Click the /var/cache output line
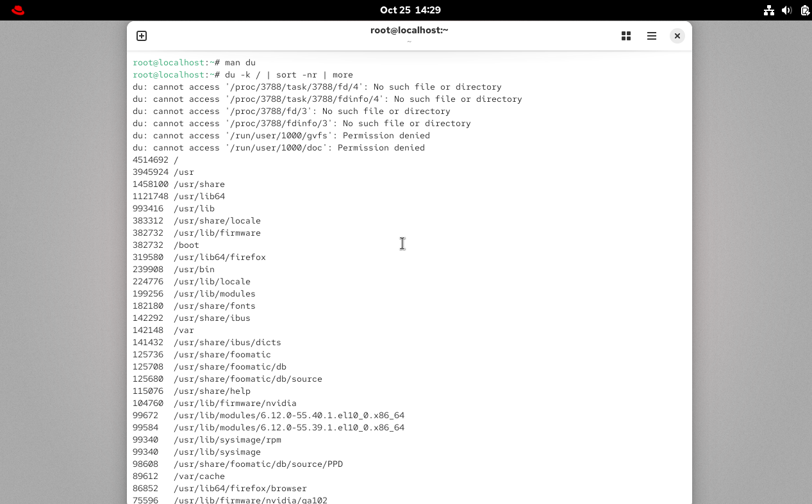Screen dimensions: 812x504 (x=199, y=476)
